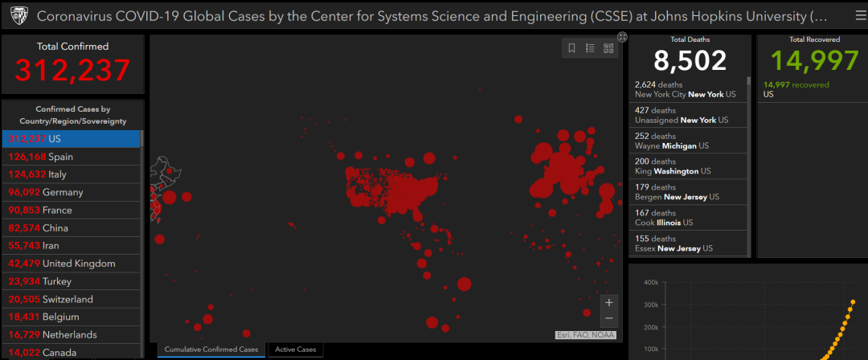Click the Johns Hopkins shield logo
Screen dimensions: 868x360
(18, 16)
